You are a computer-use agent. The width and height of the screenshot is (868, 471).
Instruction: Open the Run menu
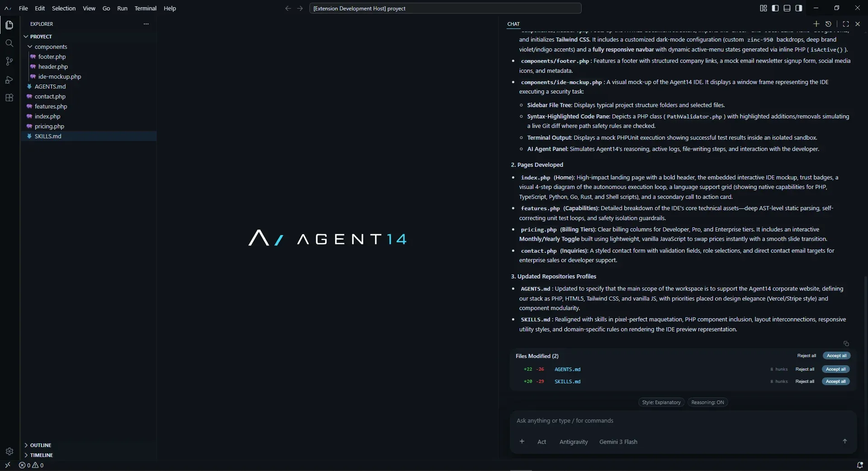tap(122, 8)
